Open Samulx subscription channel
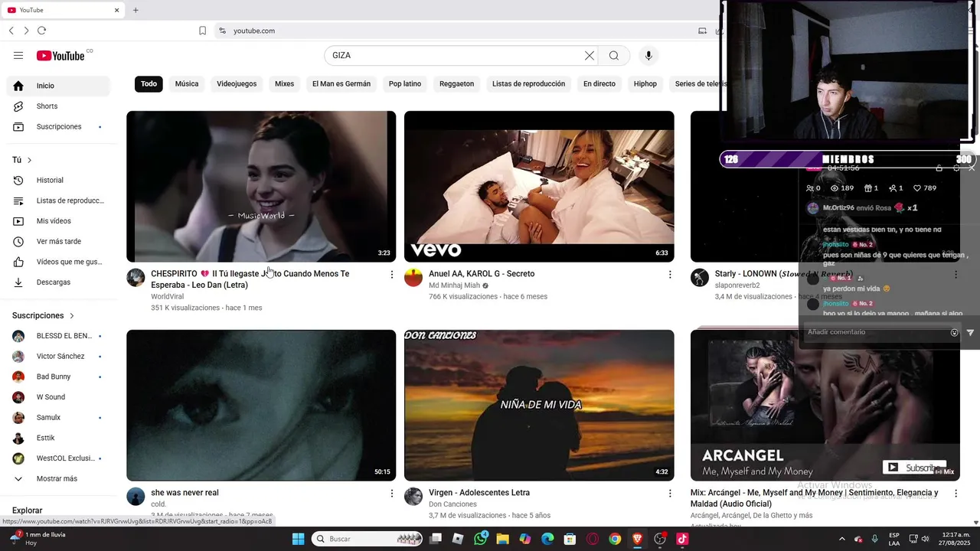980x551 pixels. pyautogui.click(x=58, y=418)
